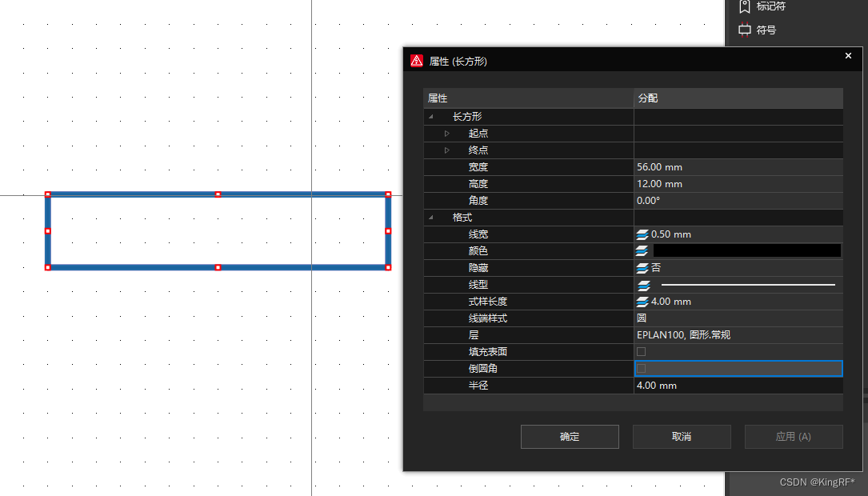This screenshot has height=496, width=868.
Task: Click the layer icon in the 隐藏 row
Action: point(642,268)
